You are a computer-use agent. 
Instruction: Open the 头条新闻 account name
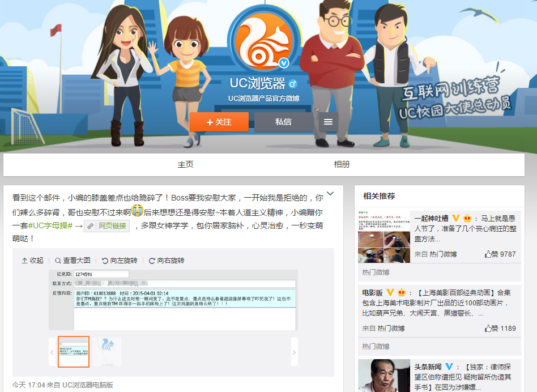[428, 367]
